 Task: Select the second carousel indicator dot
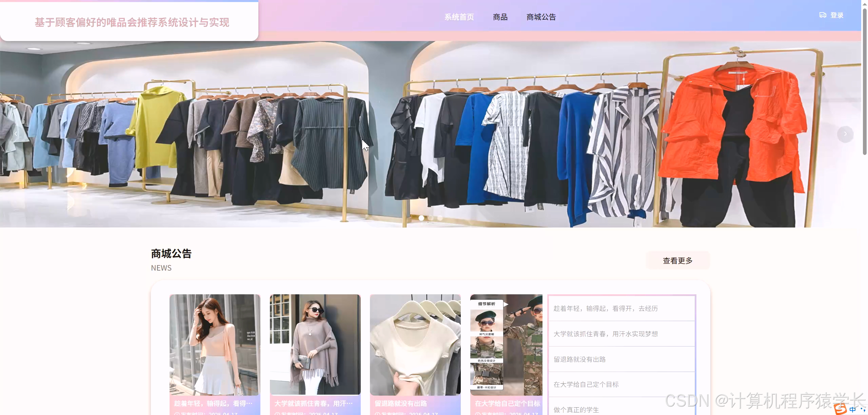pyautogui.click(x=431, y=218)
